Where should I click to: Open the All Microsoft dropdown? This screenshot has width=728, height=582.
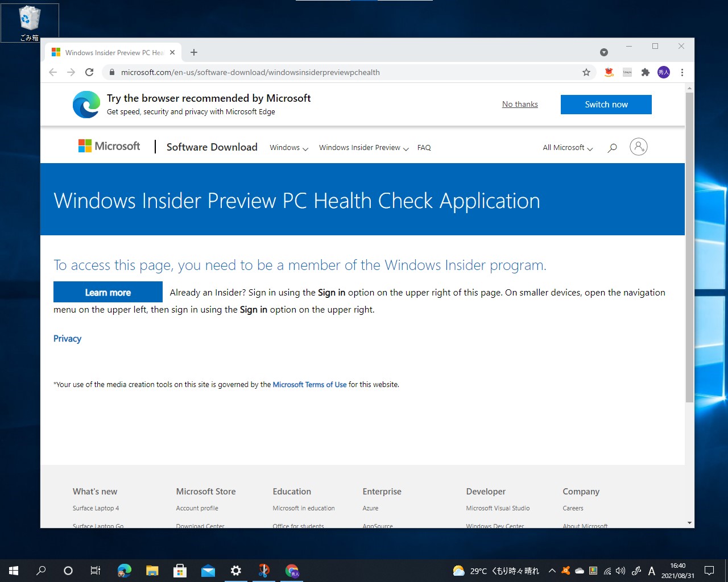[x=566, y=147]
